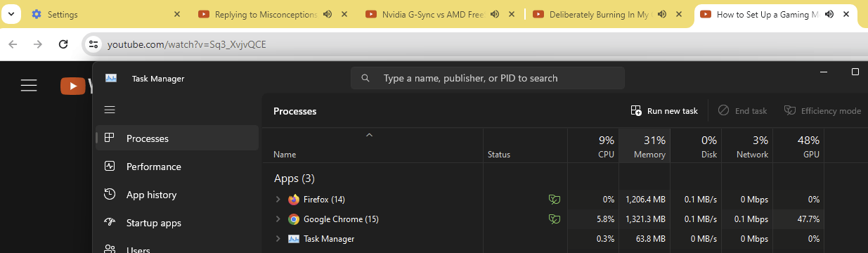Mute audio on Replying to Misconceptions tab
Image resolution: width=868 pixels, height=253 pixels.
coord(328,14)
